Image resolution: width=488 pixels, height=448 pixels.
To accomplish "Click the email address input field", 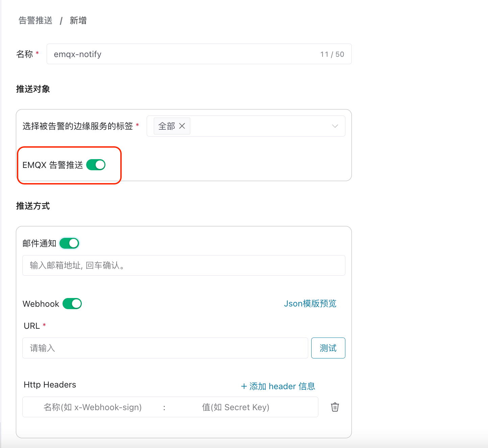I will point(184,266).
